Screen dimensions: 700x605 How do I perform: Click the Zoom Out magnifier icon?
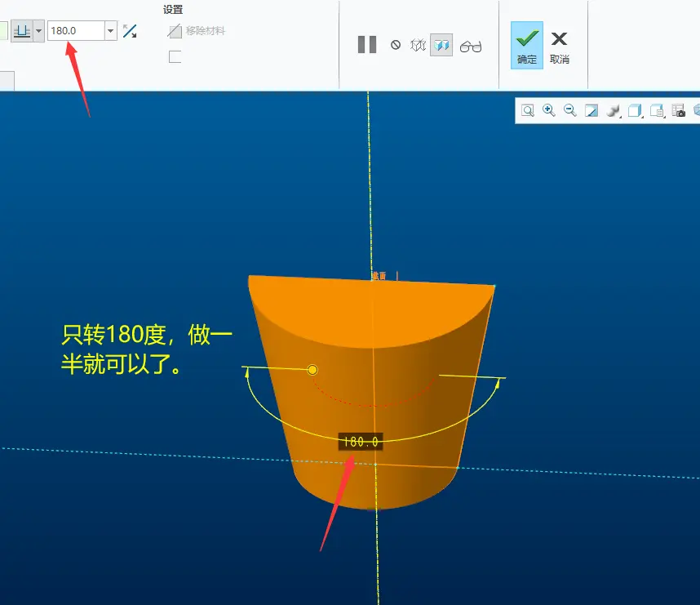(570, 110)
